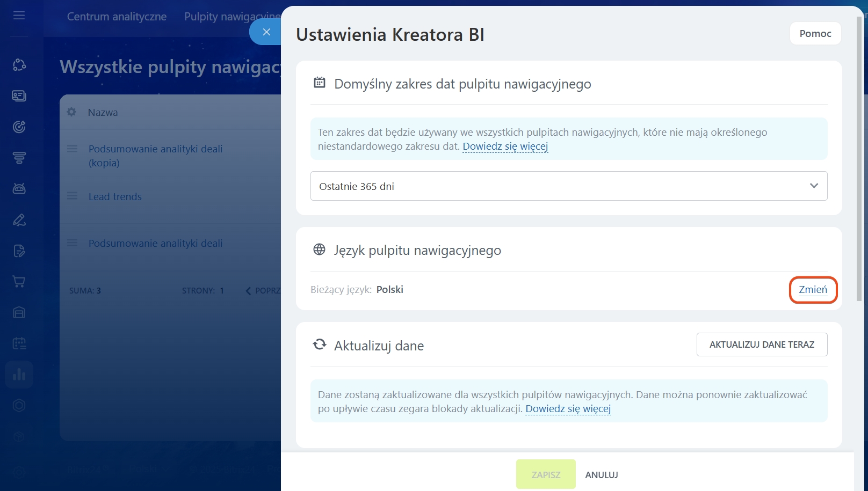The width and height of the screenshot is (868, 491).
Task: Click the settings panel vertical scrollbar
Action: pyautogui.click(x=859, y=161)
